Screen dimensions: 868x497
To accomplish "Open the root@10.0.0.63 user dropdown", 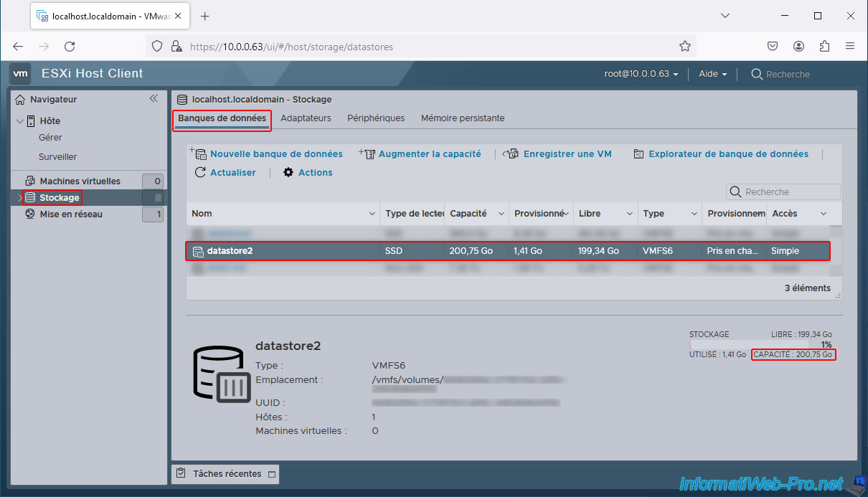I will coord(641,74).
